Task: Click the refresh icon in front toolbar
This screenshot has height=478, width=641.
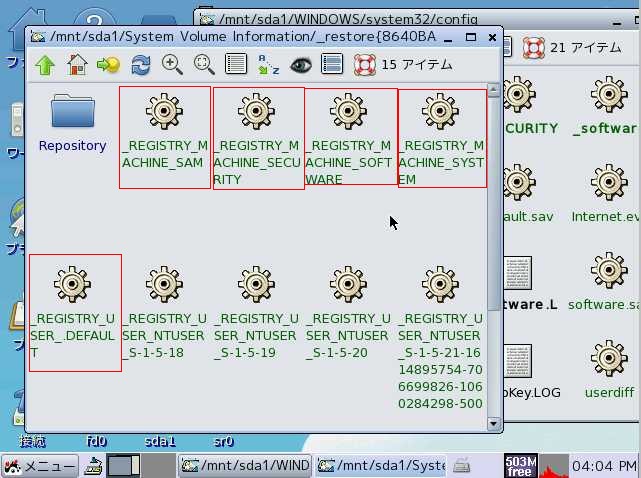Action: click(141, 65)
